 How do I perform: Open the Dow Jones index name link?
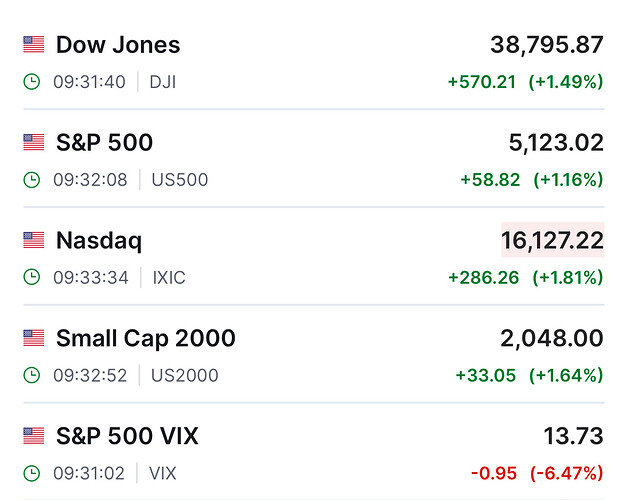tap(118, 45)
